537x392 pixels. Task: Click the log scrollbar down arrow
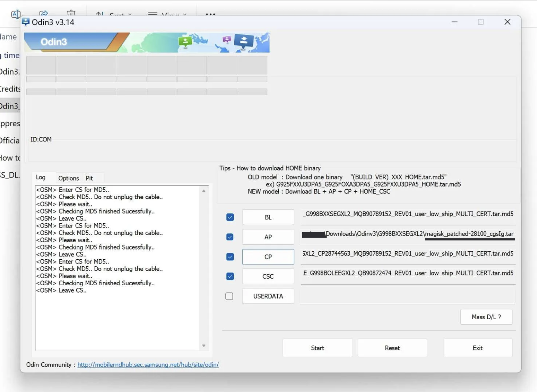coord(204,346)
